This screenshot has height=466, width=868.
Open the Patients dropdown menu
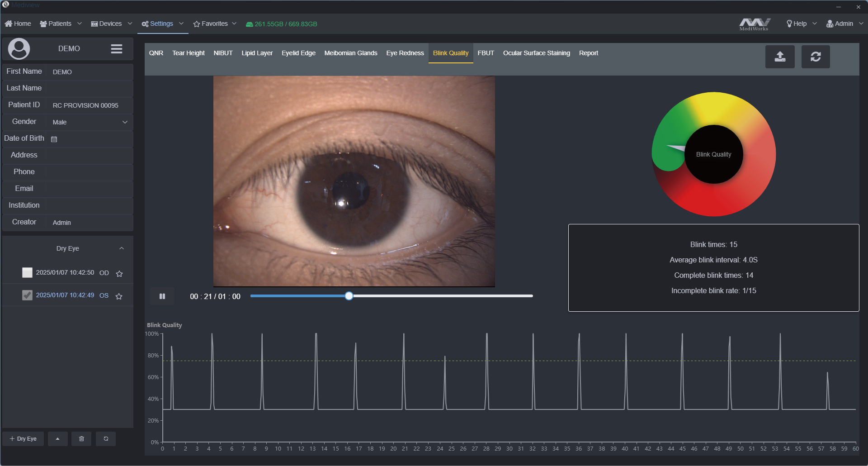click(61, 24)
